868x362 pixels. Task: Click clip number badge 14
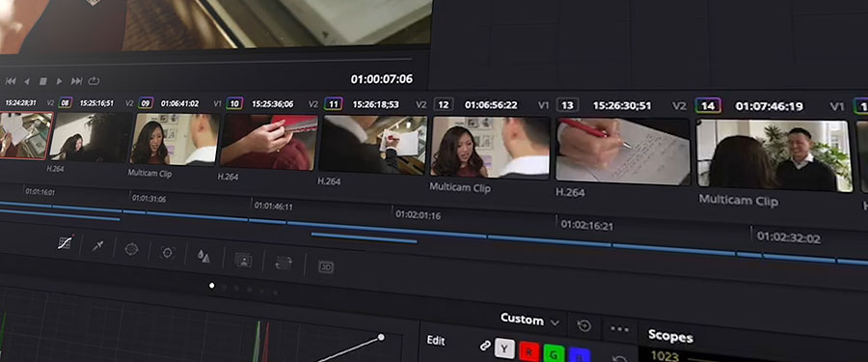point(708,106)
